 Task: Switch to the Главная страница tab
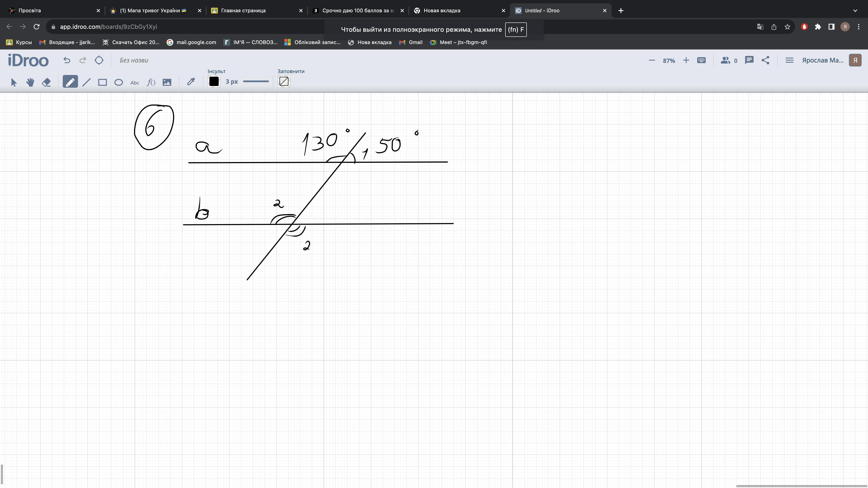(x=243, y=10)
